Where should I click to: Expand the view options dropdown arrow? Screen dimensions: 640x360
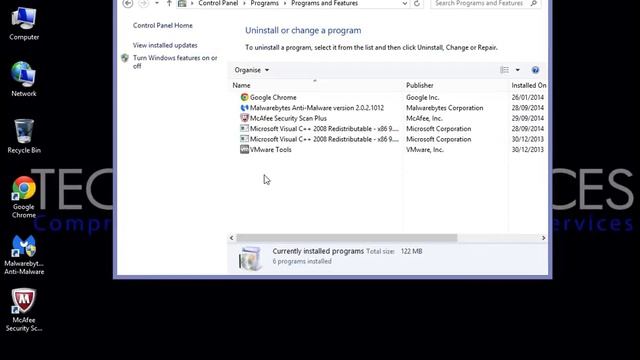[518, 70]
